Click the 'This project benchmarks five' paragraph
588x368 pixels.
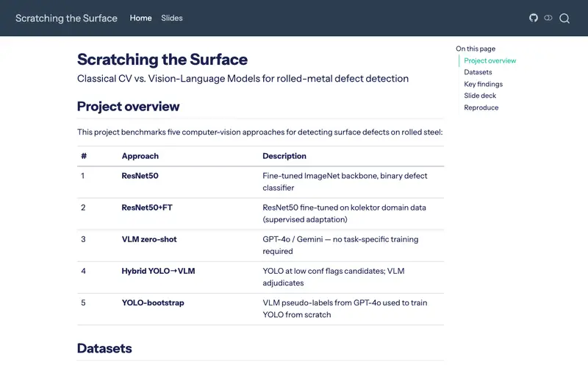point(260,132)
